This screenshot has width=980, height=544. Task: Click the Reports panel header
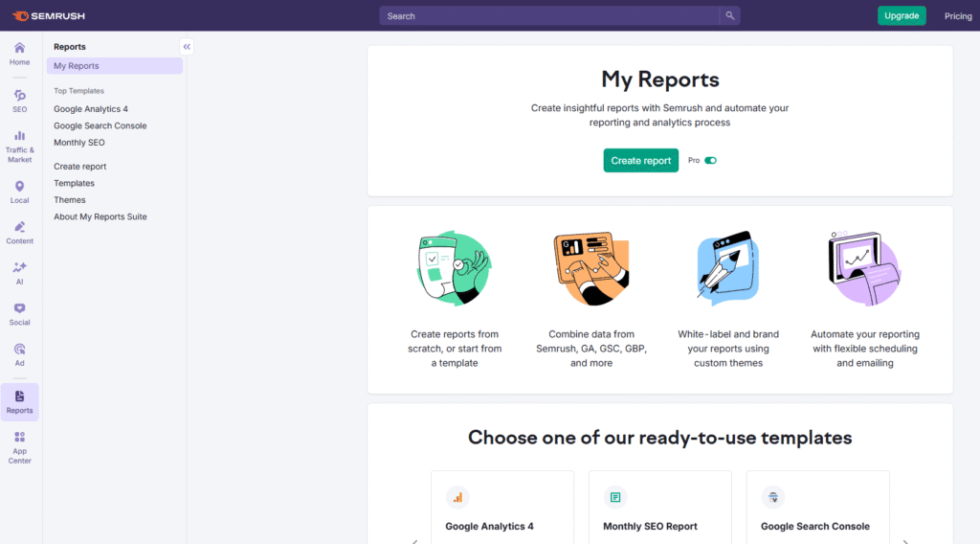(x=69, y=47)
